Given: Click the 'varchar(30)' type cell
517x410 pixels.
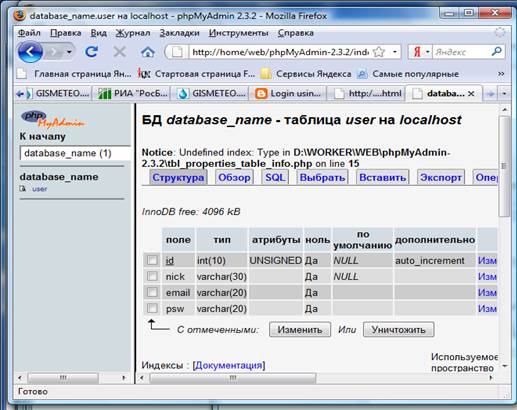Looking at the screenshot, I should click(x=222, y=276).
